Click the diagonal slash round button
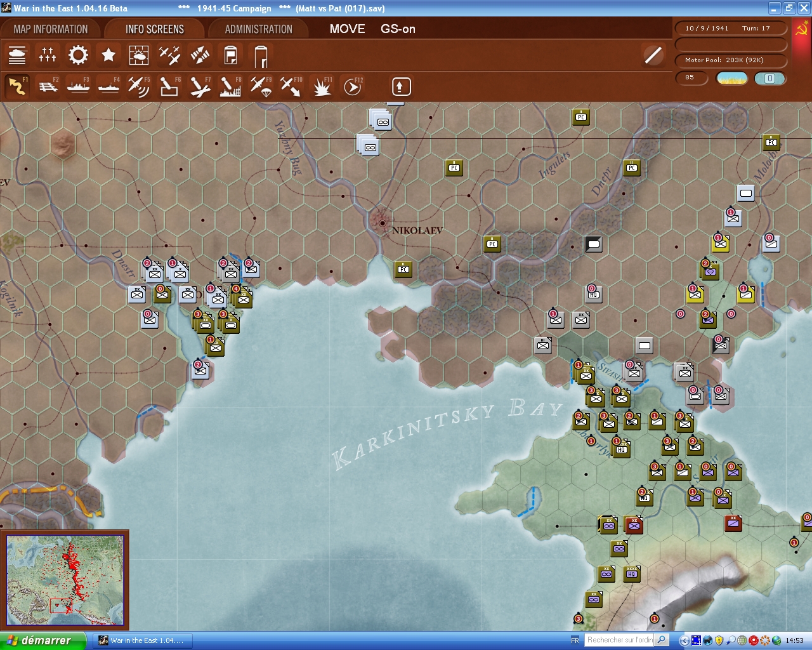This screenshot has width=812, height=650. tap(653, 55)
